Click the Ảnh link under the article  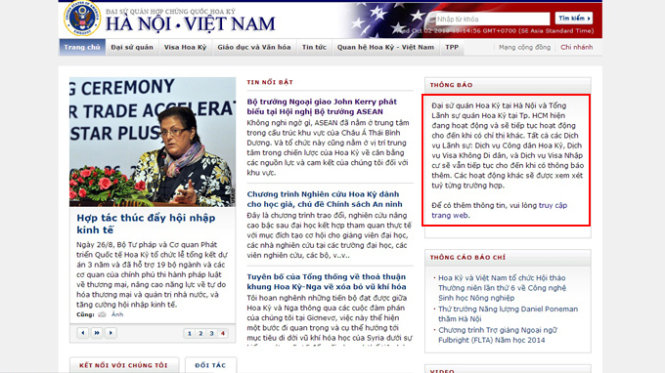point(117,314)
